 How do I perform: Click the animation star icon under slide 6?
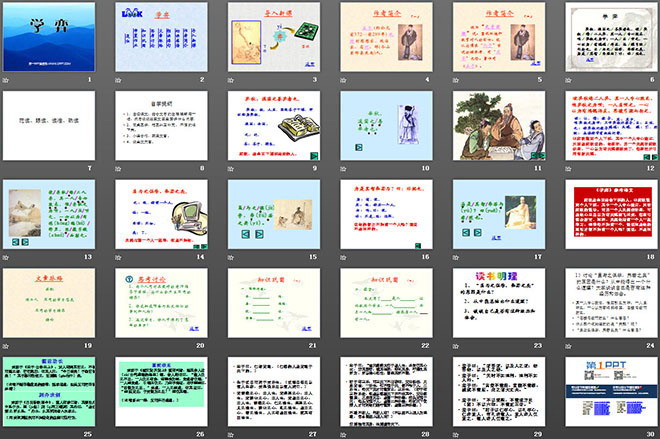568,80
